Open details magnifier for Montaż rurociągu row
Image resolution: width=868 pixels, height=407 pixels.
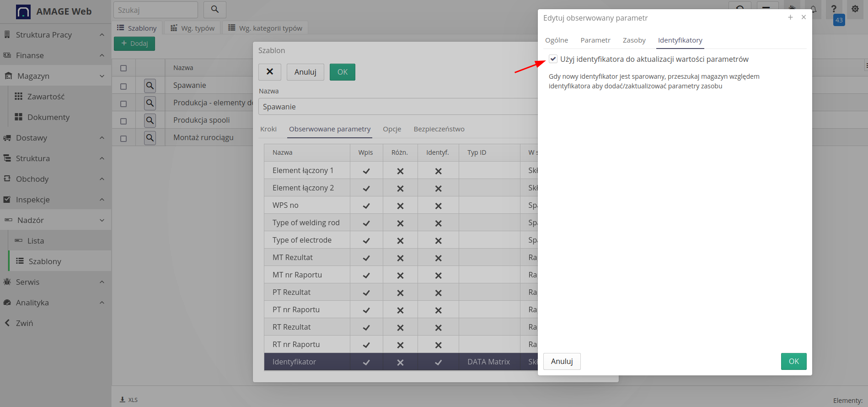[x=150, y=138]
